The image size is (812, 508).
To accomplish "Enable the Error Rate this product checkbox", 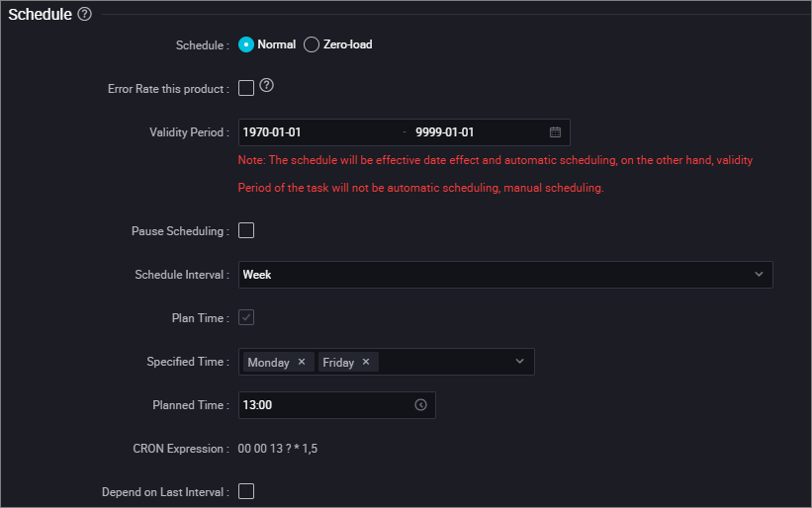I will [246, 88].
